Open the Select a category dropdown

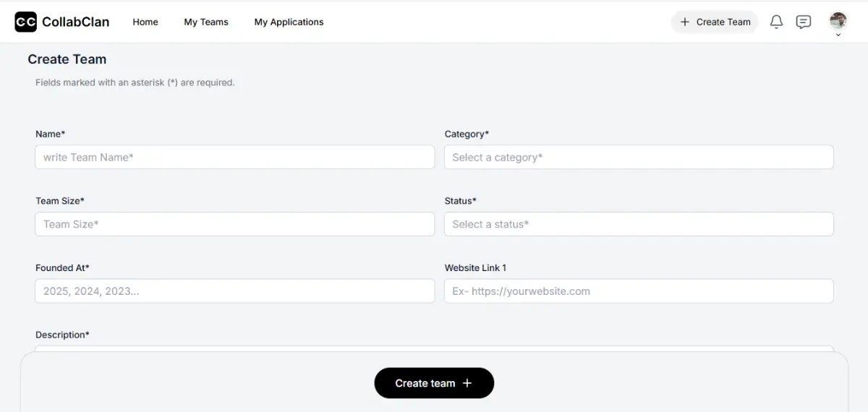[x=638, y=157]
